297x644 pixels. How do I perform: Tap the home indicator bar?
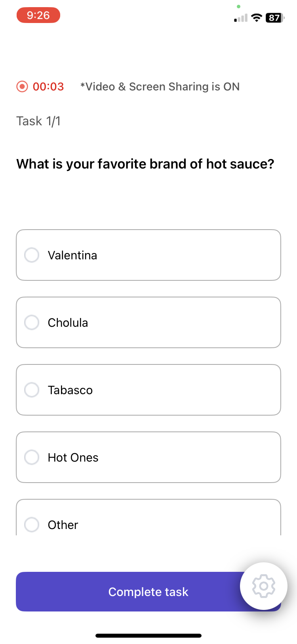(x=148, y=635)
